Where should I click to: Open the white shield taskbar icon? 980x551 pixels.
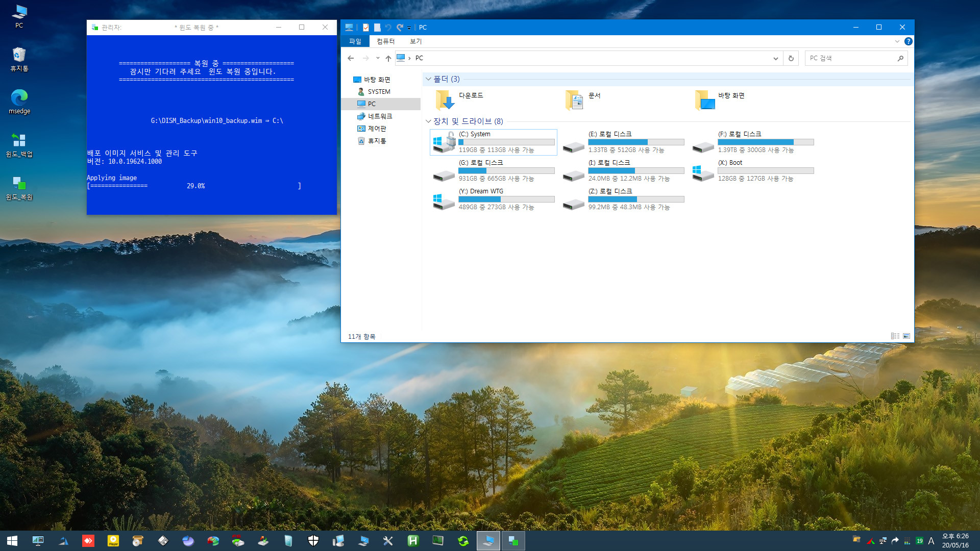click(x=313, y=541)
